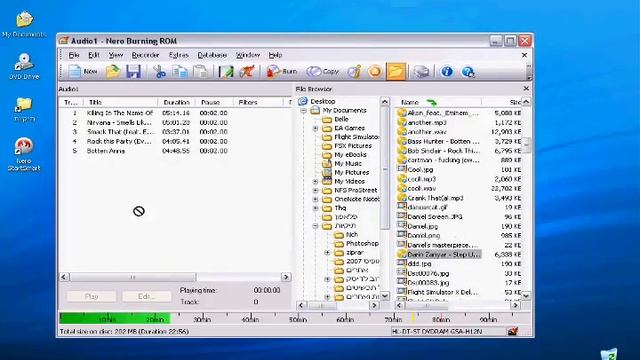Click the Burn disc toolbar button

281,71
